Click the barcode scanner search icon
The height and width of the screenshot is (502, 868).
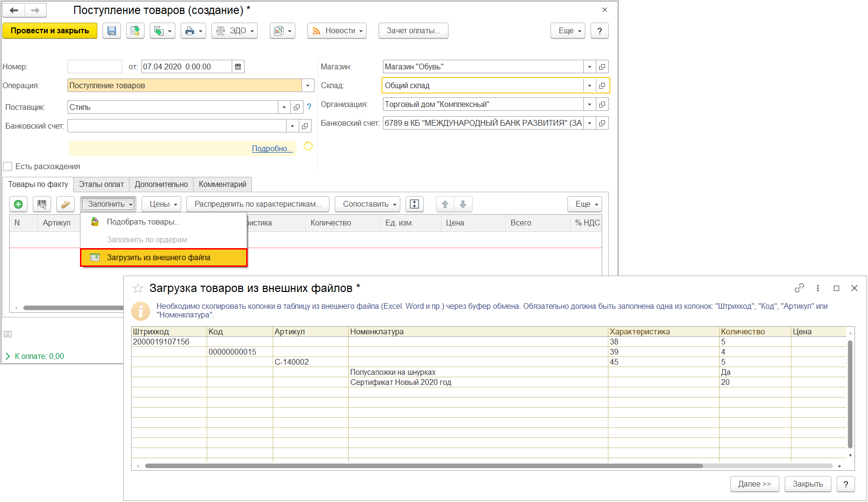(42, 204)
